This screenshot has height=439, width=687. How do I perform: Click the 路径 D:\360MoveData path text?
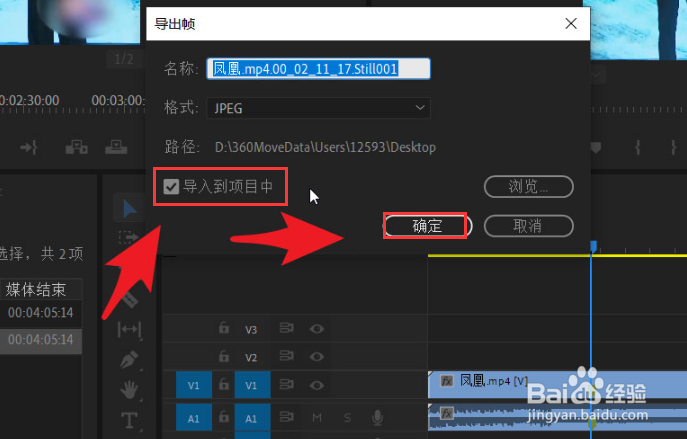[x=325, y=147]
